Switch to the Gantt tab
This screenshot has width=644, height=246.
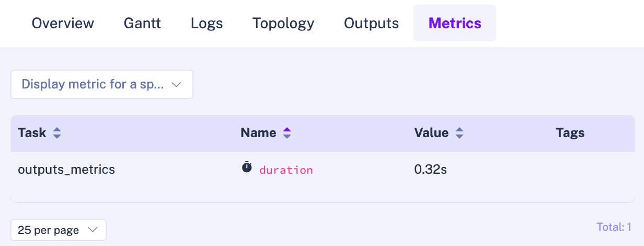pyautogui.click(x=142, y=23)
